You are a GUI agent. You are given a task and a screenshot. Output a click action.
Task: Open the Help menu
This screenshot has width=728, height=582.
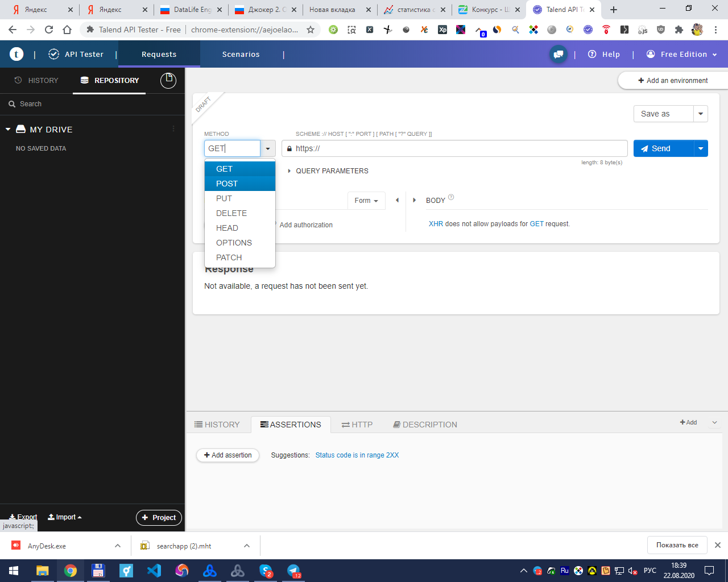(x=604, y=55)
